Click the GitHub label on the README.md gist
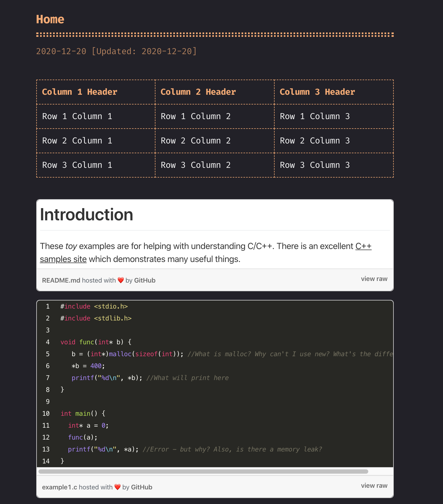 145,280
